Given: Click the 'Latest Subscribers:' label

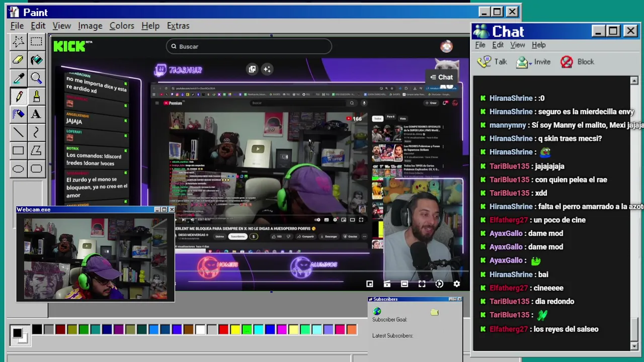Looking at the screenshot, I should coord(392,336).
